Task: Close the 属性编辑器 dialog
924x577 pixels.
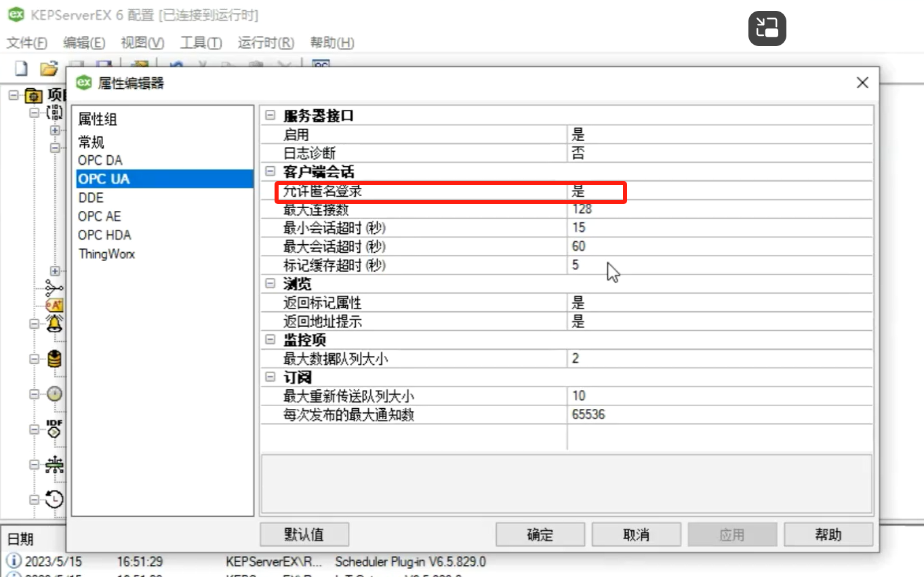Action: pos(862,83)
